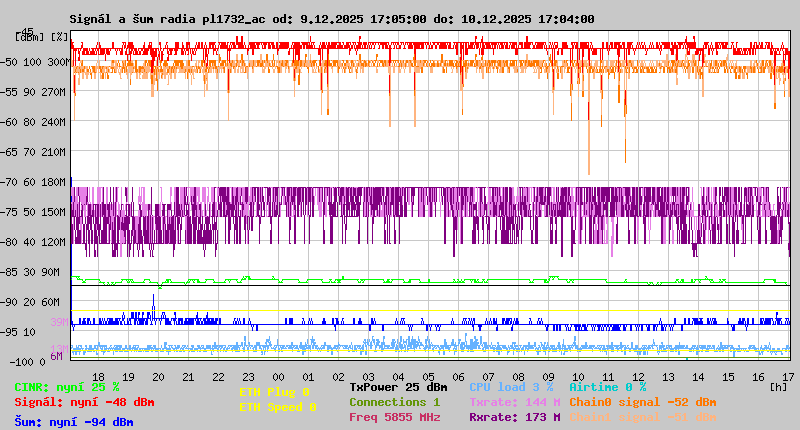Click the cyan Airtime legend entry
Viewport: 800px width, 430px height.
pos(607,387)
